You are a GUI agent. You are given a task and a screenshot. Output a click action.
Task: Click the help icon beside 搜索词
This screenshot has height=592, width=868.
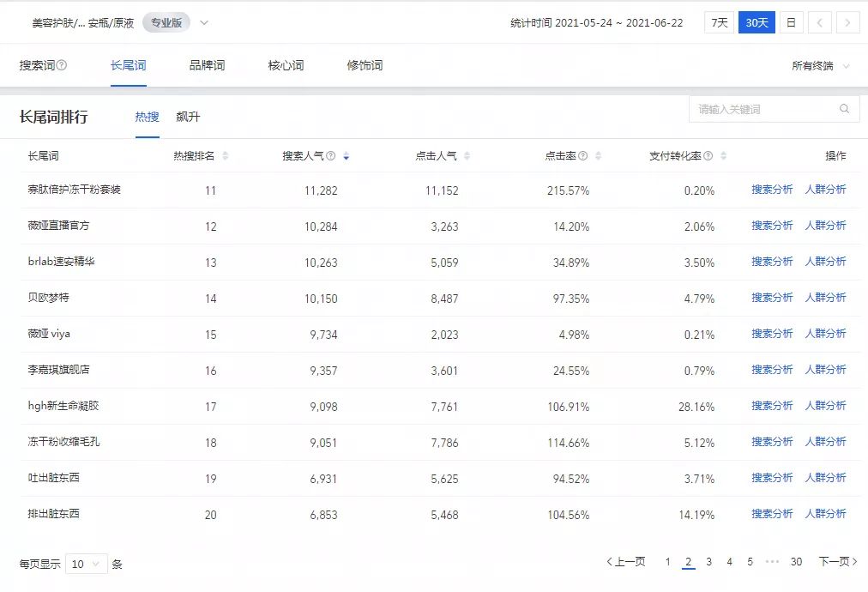(60, 64)
